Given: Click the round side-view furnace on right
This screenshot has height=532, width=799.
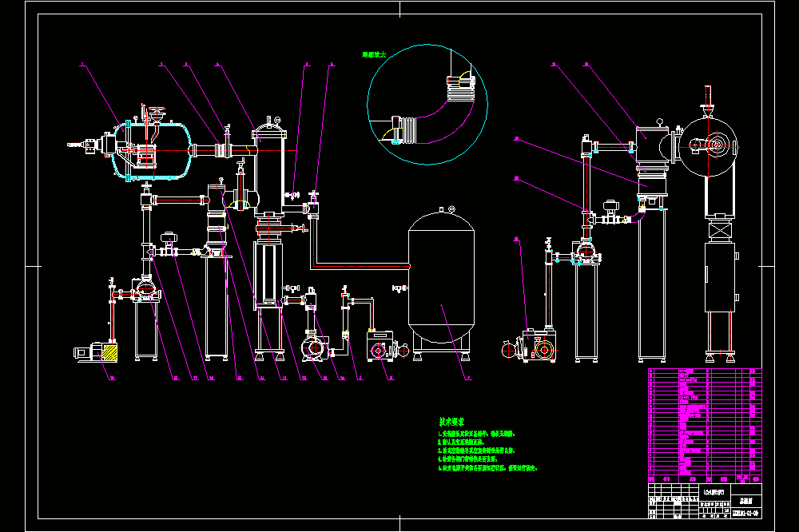Looking at the screenshot, I should pyautogui.click(x=708, y=147).
